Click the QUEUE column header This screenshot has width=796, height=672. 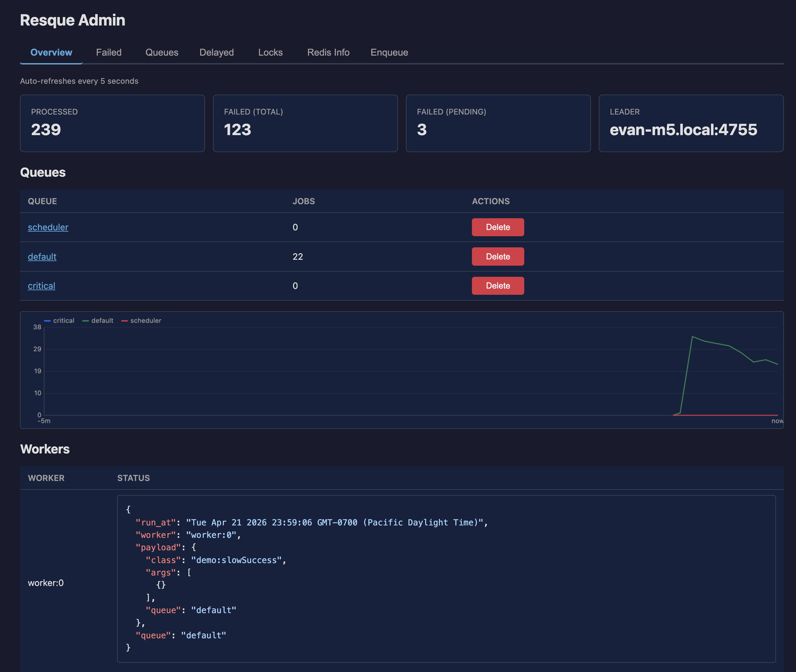coord(42,202)
